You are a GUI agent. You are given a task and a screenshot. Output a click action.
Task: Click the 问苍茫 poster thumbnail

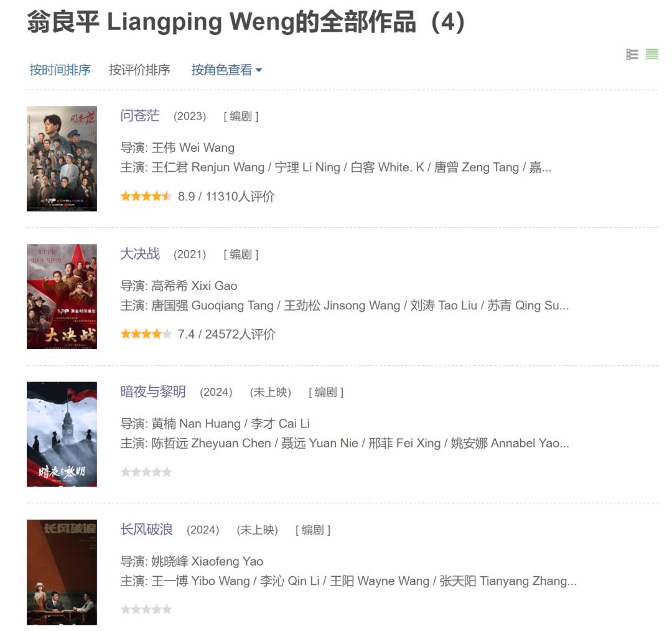coord(62,159)
